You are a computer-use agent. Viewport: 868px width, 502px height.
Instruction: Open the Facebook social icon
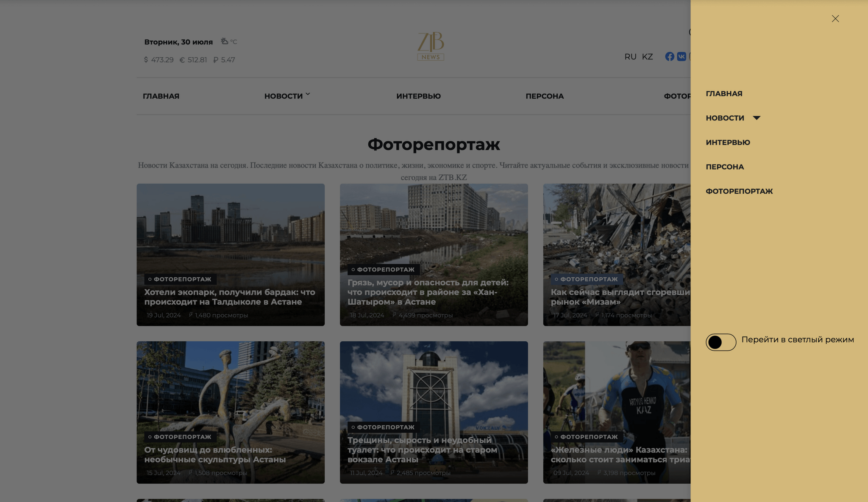(x=670, y=56)
